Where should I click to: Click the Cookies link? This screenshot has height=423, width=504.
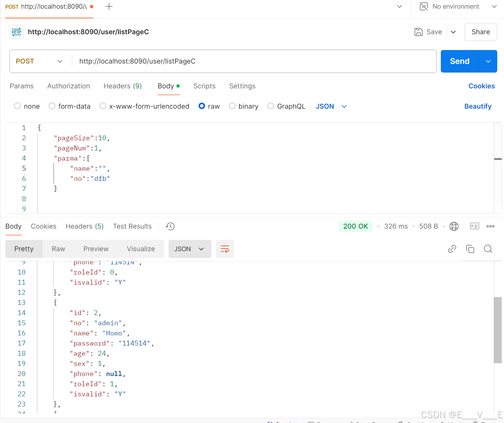(x=481, y=86)
